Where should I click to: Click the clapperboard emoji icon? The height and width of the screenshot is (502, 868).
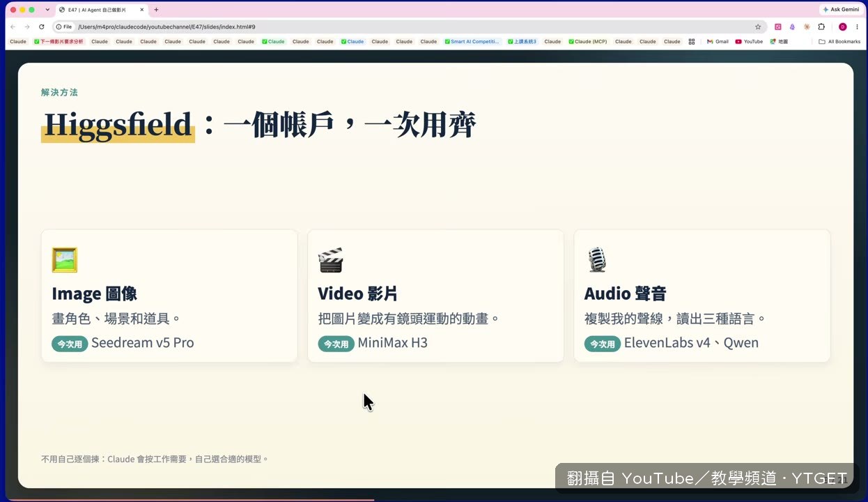click(x=331, y=260)
